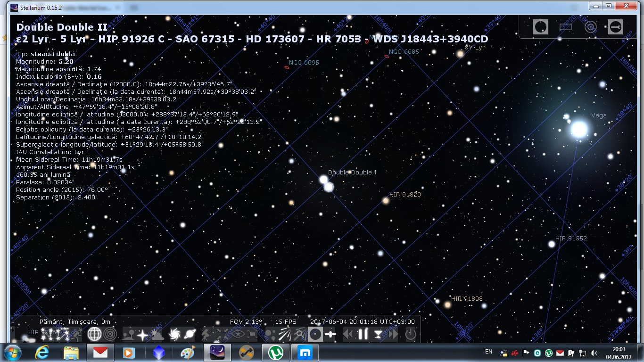644x362 pixels.
Task: Open uTorrent from the taskbar
Action: pos(275,353)
